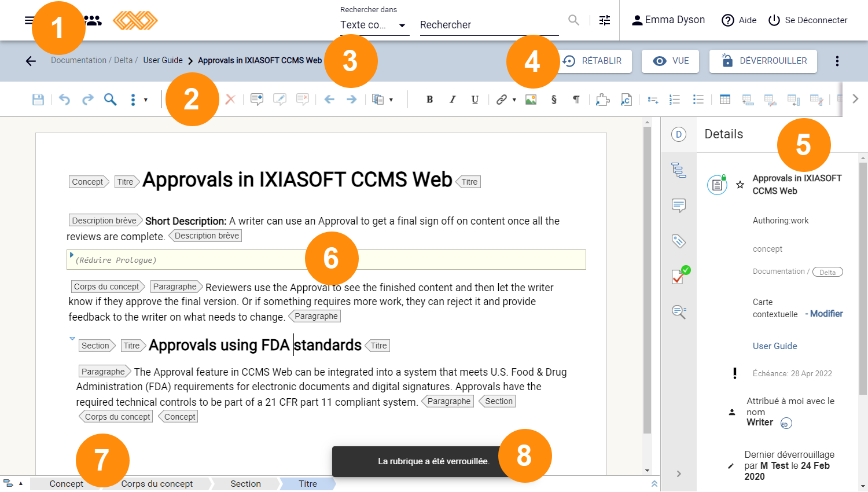Viewport: 868px width, 492px height.
Task: Undo the last edit
Action: point(64,100)
